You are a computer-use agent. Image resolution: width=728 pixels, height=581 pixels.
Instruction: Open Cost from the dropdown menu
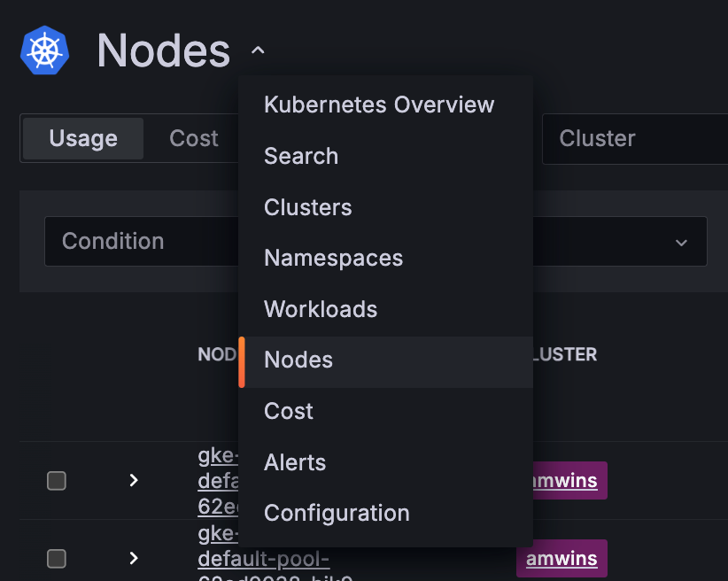(x=289, y=411)
